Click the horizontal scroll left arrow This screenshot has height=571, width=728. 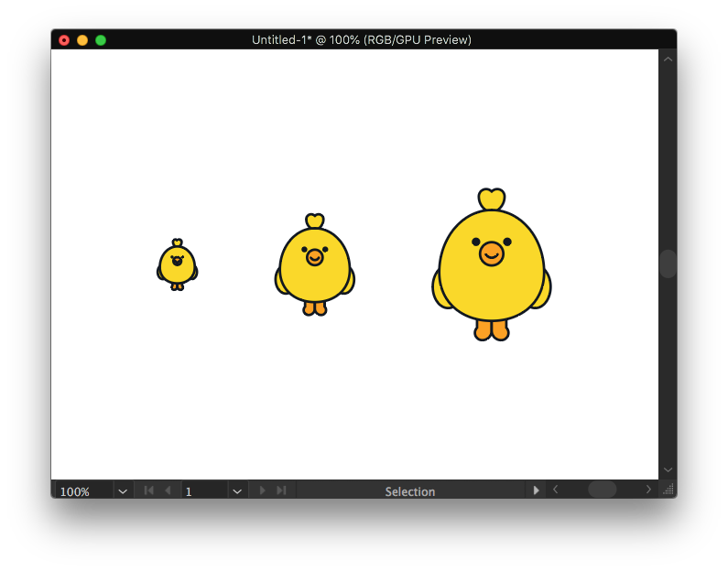555,490
